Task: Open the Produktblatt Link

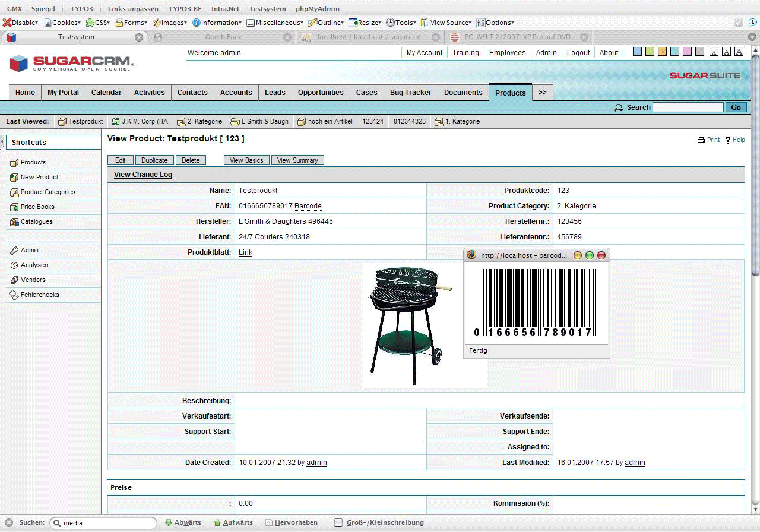Action: click(245, 252)
